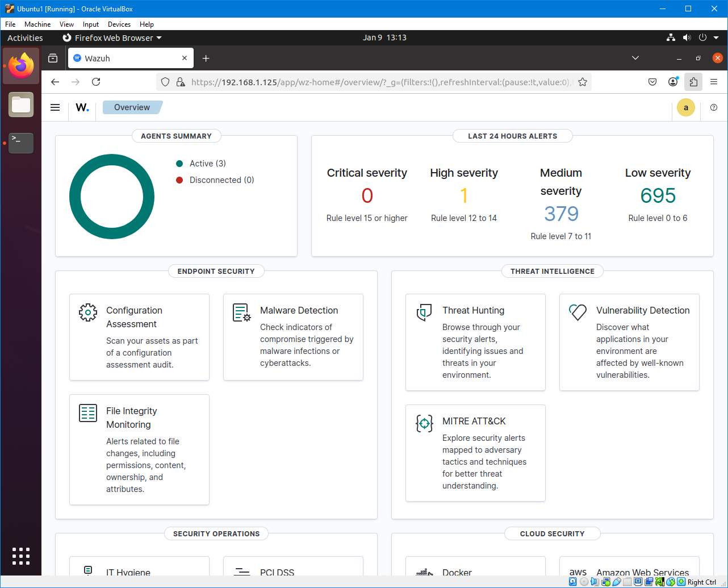Click the MITRE ATT&CK target icon

point(424,423)
